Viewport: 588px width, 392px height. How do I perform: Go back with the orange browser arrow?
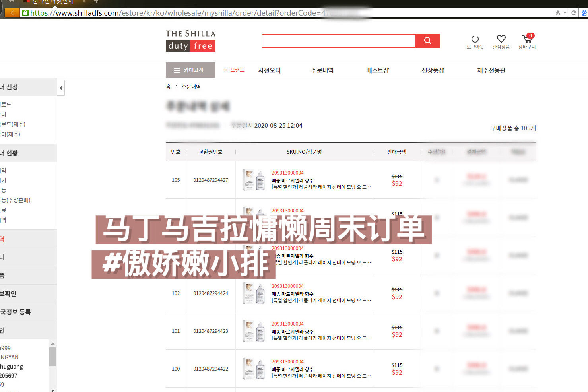12,13
